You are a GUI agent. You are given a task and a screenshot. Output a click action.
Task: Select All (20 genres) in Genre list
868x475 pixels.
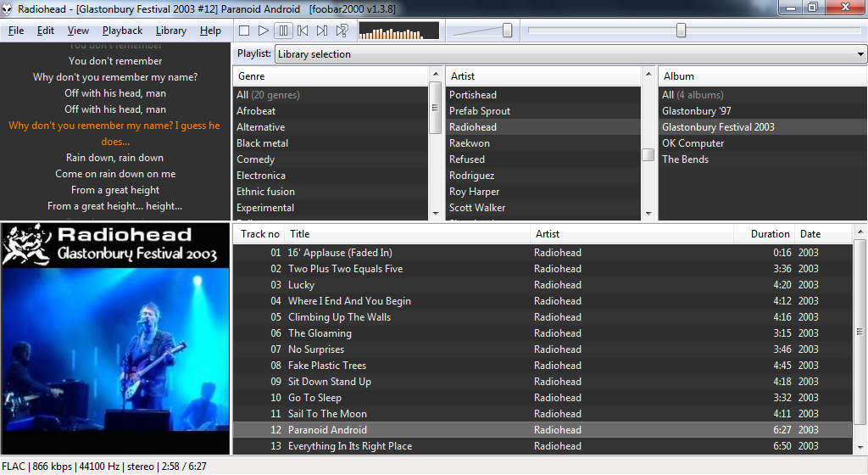pyautogui.click(x=331, y=95)
